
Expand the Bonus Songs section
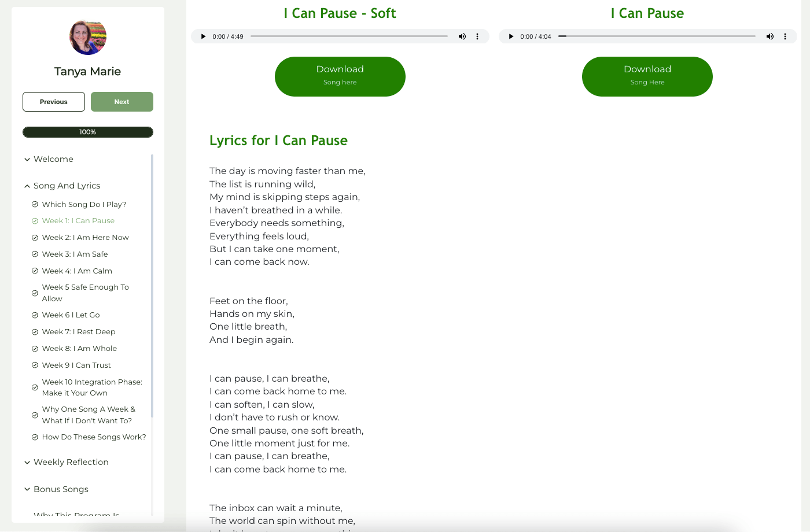56,489
